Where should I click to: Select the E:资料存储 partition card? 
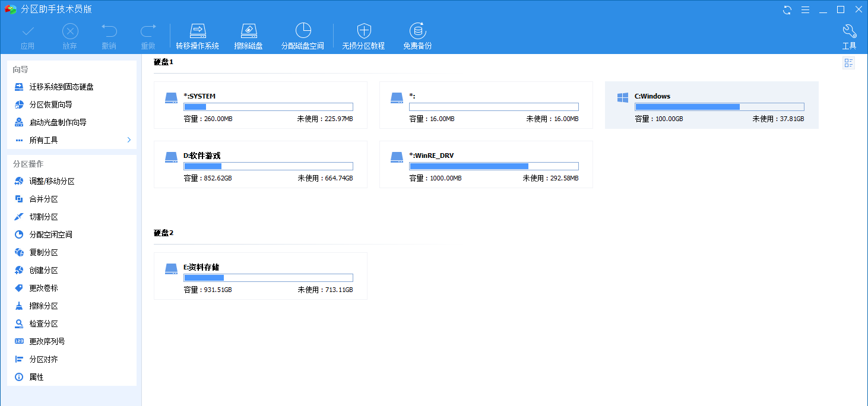[260, 276]
